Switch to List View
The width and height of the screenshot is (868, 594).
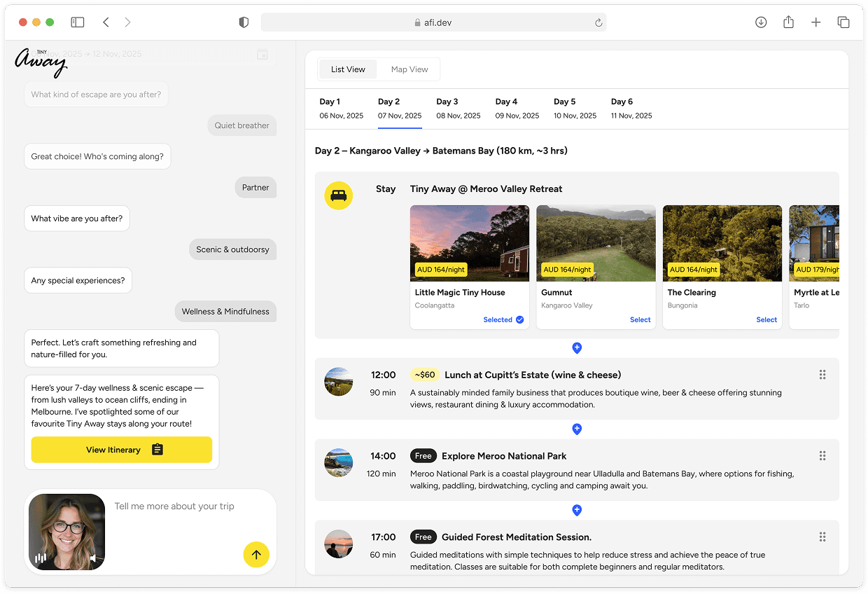click(348, 69)
